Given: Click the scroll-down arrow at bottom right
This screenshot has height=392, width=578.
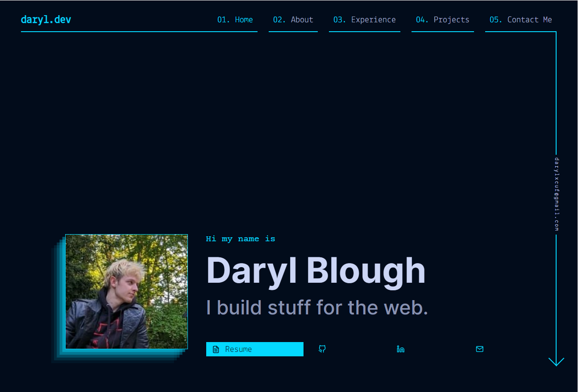Looking at the screenshot, I should point(556,360).
